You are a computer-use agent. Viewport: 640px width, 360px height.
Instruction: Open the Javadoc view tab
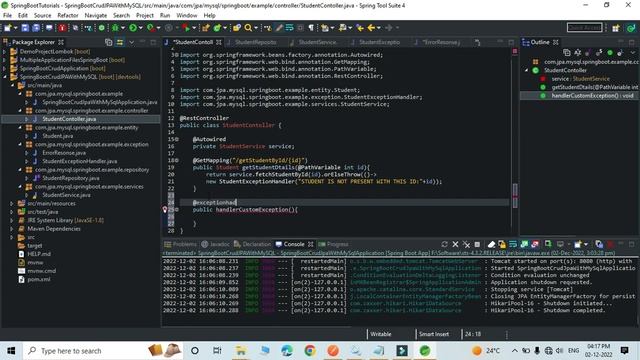tap(216, 244)
